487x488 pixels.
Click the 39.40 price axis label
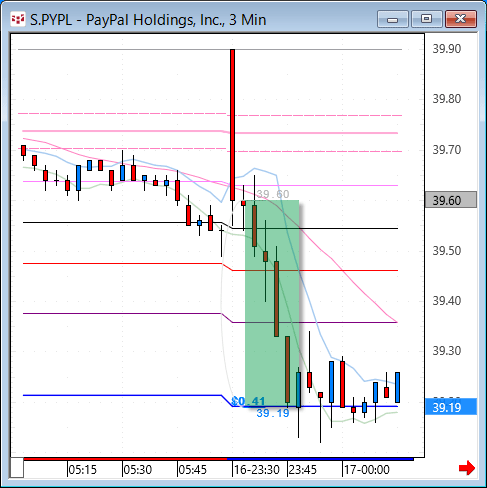pos(447,301)
